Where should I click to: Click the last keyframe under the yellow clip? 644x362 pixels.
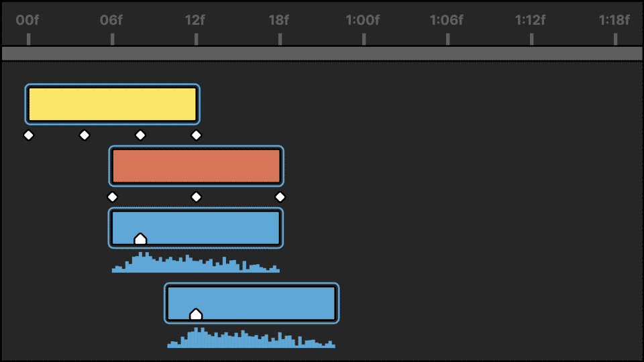coord(196,135)
